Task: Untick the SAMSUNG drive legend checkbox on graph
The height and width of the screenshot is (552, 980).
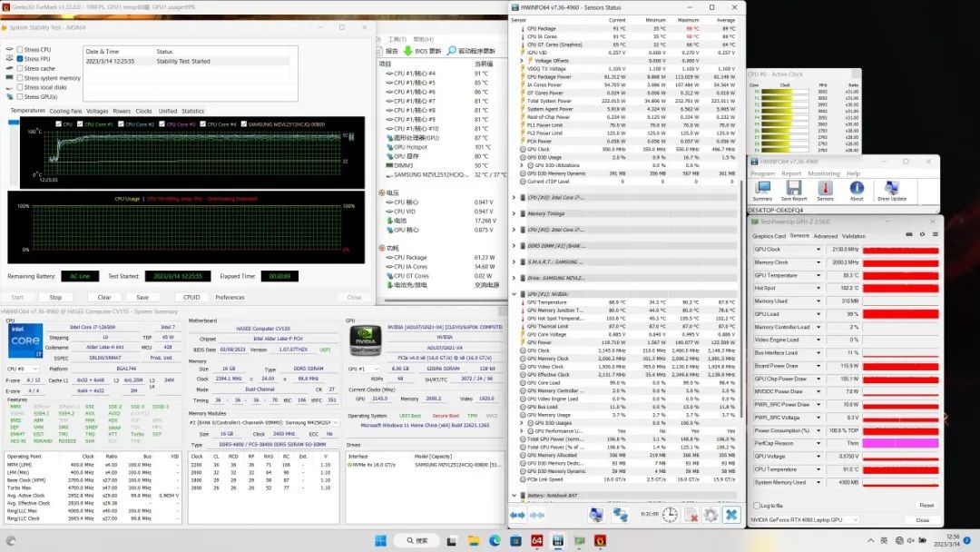Action: 244,124
